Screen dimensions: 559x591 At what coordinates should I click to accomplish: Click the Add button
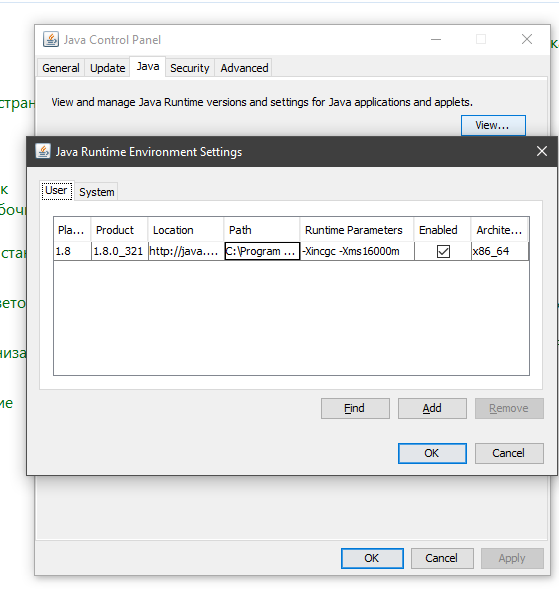click(432, 408)
